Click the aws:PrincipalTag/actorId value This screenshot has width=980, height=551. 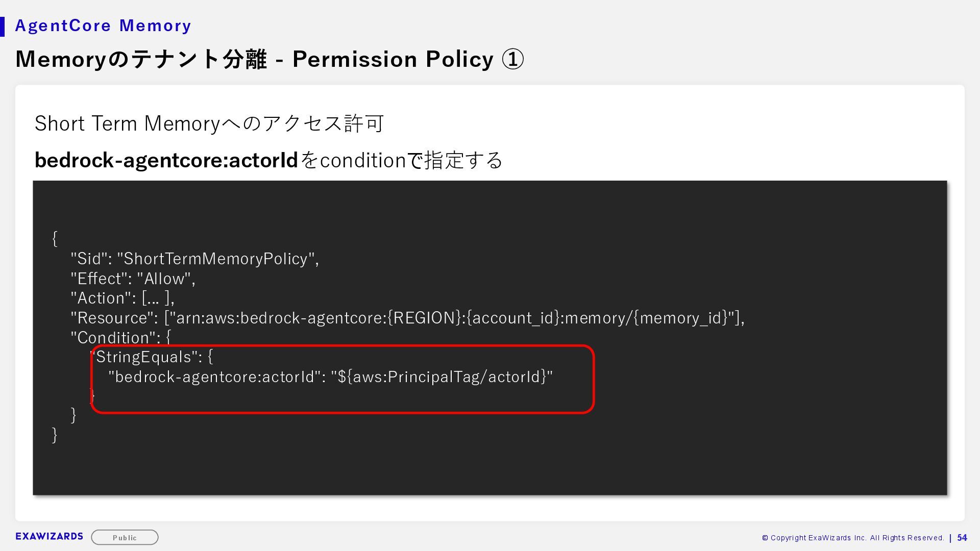coord(442,377)
